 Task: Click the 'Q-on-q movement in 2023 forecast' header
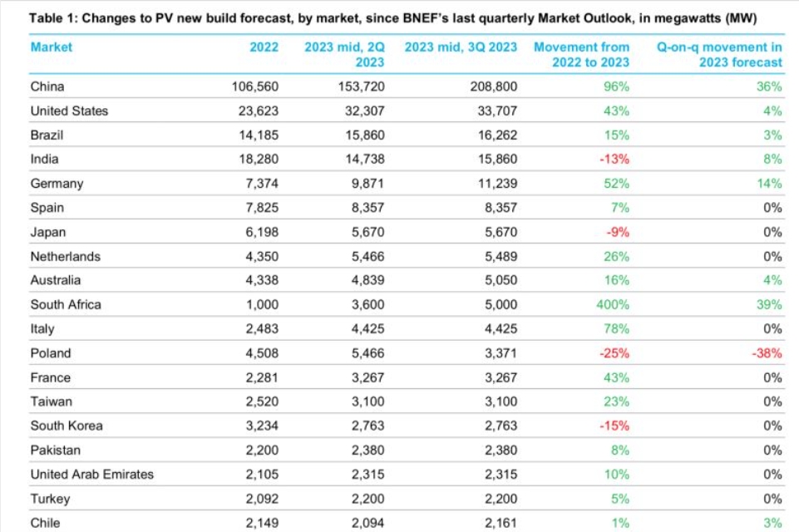pos(719,55)
